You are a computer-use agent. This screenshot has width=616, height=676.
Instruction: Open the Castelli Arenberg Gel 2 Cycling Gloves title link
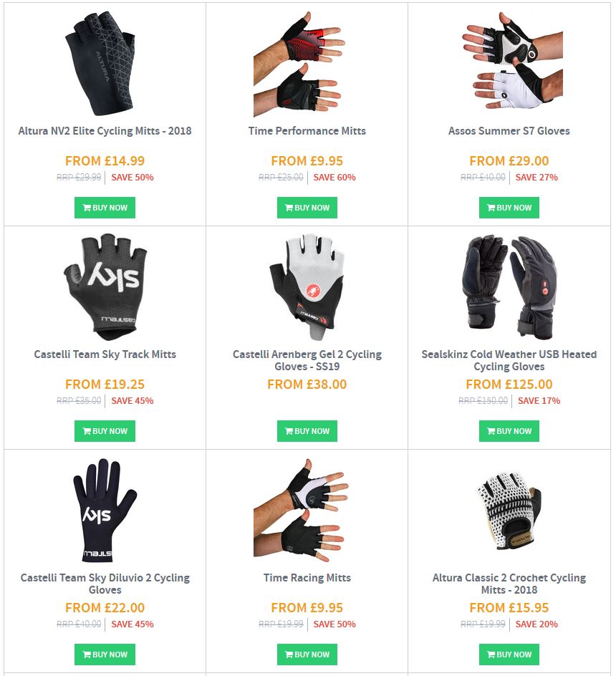click(x=307, y=360)
